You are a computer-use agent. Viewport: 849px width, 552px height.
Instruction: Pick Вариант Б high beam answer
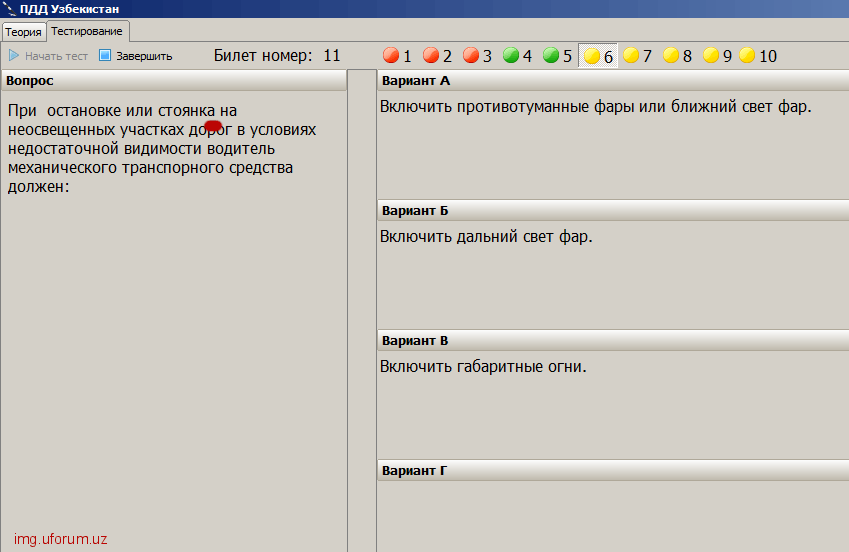pos(486,237)
